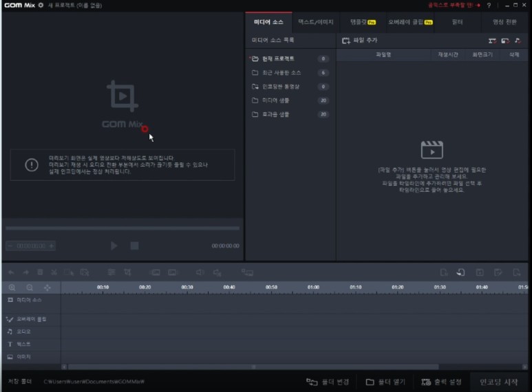Viewport: 532px width, 392px height.
Task: Click the clapperboard icon in empty file list
Action: pyautogui.click(x=432, y=150)
